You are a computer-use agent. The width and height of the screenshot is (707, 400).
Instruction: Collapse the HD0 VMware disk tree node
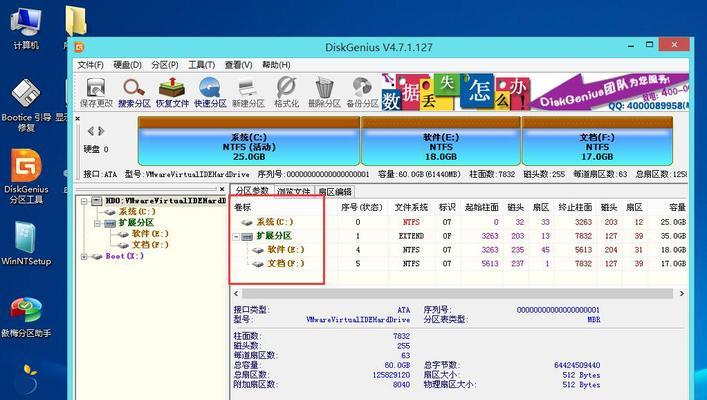[x=84, y=201]
